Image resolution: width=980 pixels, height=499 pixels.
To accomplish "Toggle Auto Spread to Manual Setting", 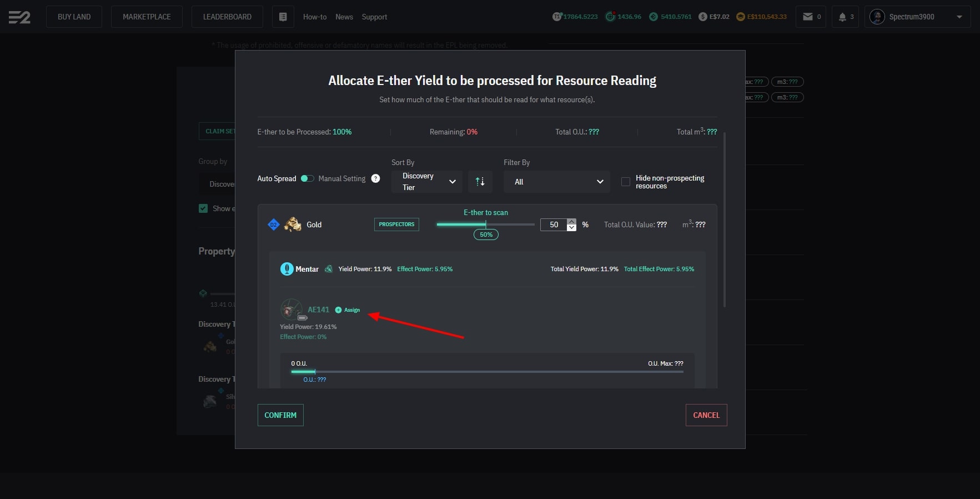I will (307, 178).
